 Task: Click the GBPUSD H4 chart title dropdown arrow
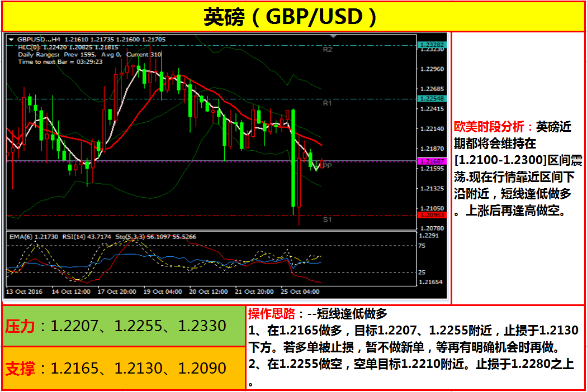pos(11,39)
